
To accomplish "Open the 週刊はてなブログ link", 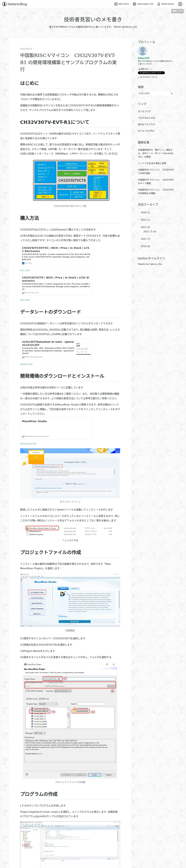I will click(x=146, y=124).
